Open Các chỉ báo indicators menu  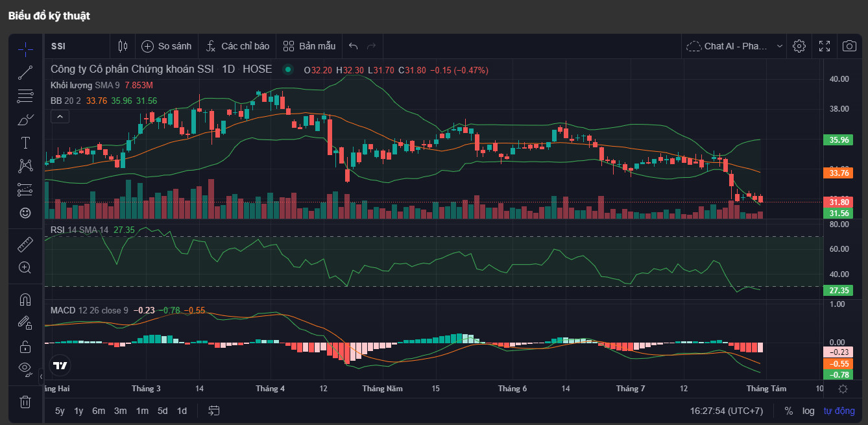pos(237,46)
